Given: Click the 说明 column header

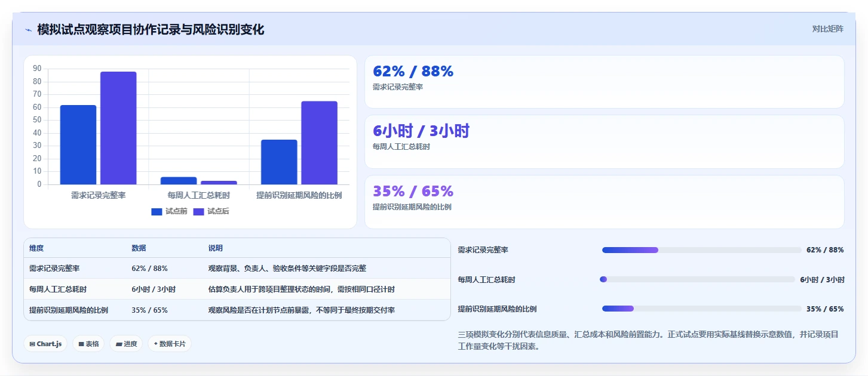Looking at the screenshot, I should (x=215, y=248).
